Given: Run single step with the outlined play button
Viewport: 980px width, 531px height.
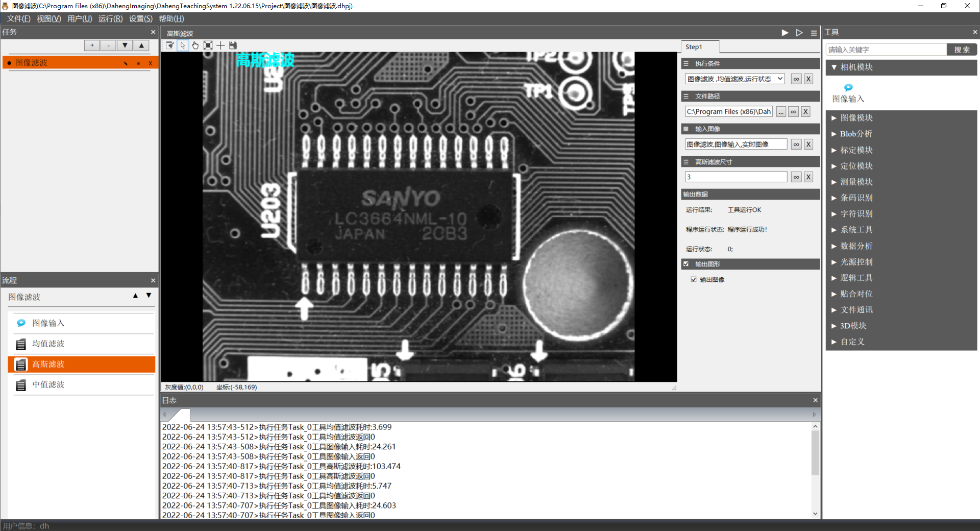Looking at the screenshot, I should (799, 33).
